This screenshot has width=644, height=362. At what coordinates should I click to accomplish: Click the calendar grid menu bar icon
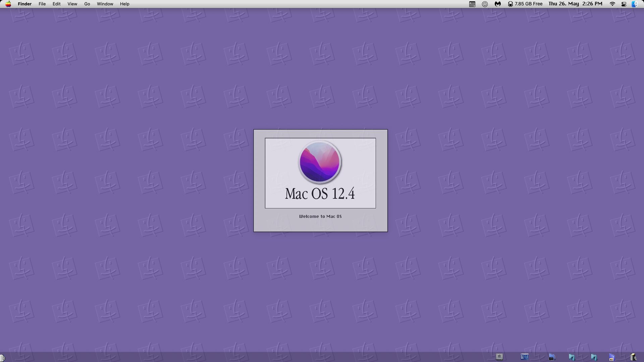[x=472, y=4]
